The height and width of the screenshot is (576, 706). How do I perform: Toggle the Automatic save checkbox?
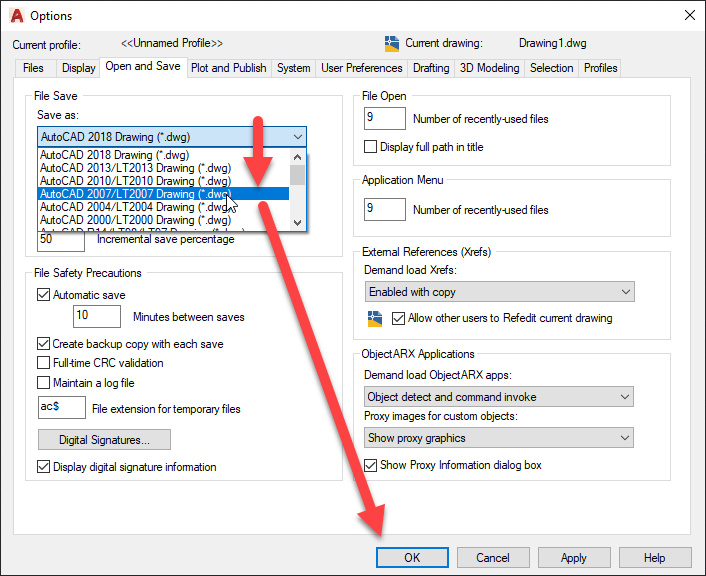[44, 295]
